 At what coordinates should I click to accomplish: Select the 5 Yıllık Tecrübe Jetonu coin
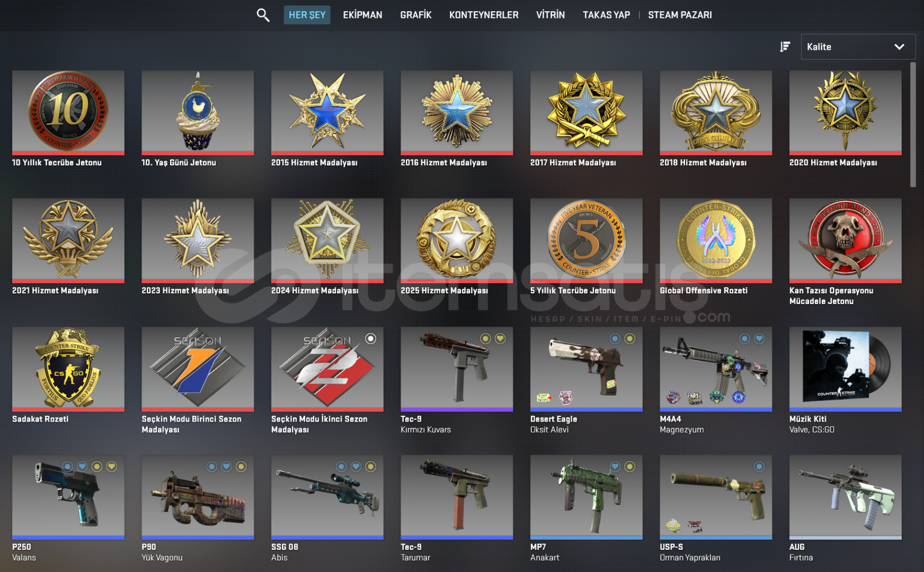pyautogui.click(x=587, y=240)
